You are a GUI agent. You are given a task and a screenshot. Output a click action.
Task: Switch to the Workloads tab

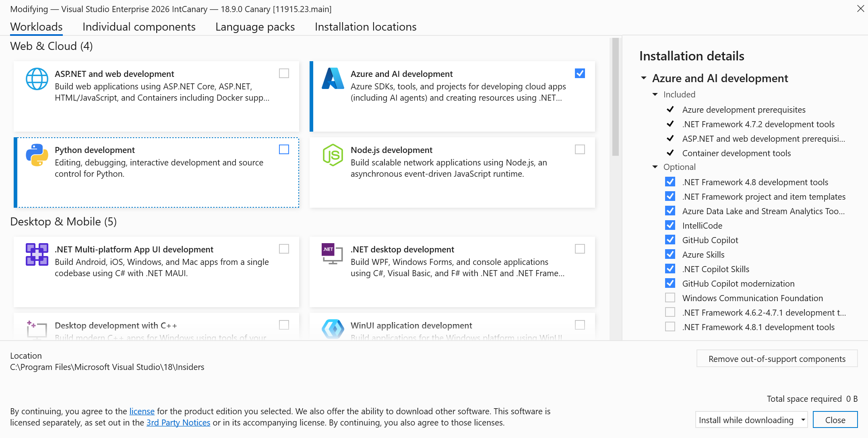point(36,27)
